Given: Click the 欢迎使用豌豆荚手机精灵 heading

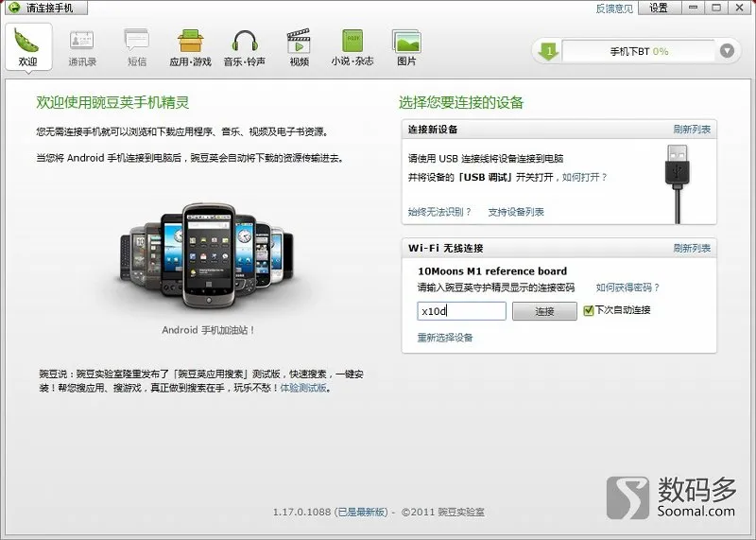Looking at the screenshot, I should pos(112,102).
